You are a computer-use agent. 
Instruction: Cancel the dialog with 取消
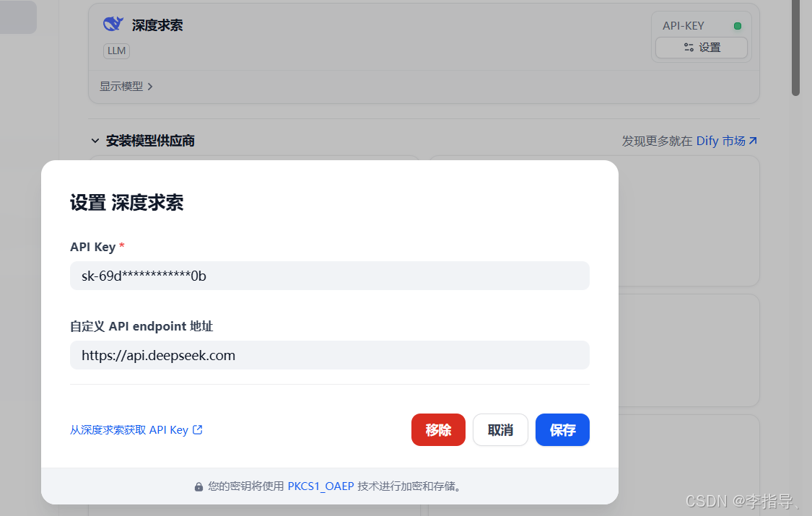tap(500, 429)
